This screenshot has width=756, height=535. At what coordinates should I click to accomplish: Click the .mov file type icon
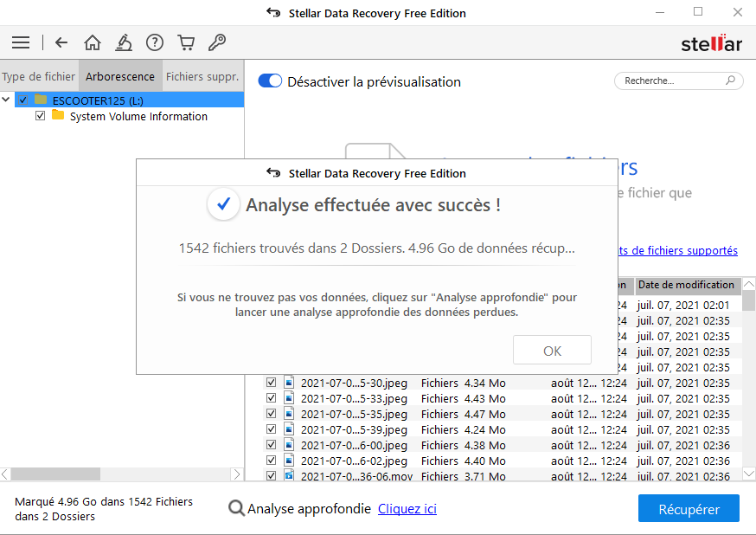point(288,476)
